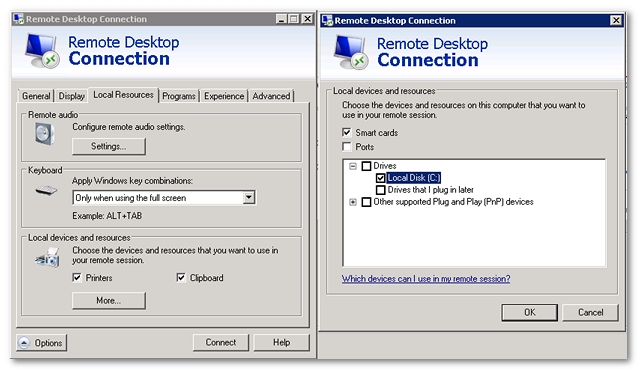
Task: Check the Drives checkbox
Action: coord(367,166)
